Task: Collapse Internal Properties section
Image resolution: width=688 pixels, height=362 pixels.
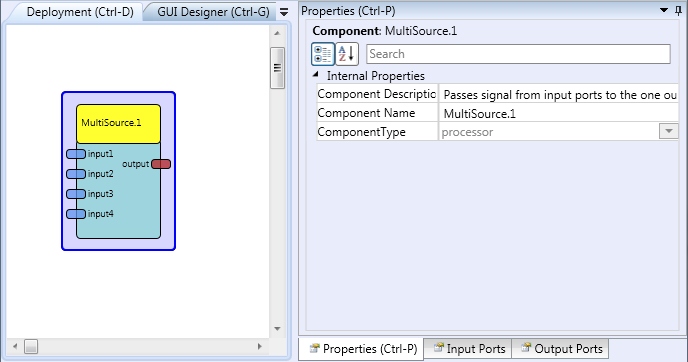Action: click(315, 75)
